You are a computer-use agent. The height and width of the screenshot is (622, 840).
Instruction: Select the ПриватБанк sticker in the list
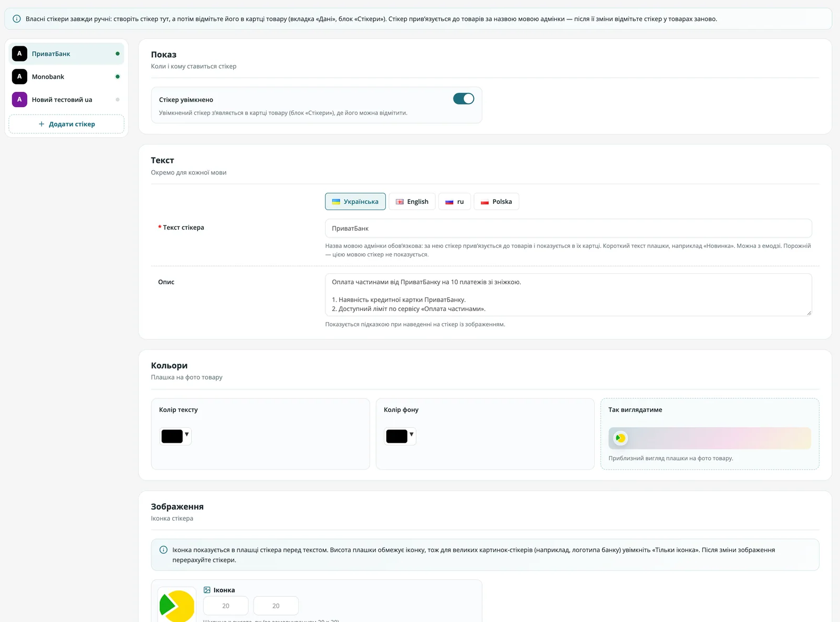click(67, 54)
